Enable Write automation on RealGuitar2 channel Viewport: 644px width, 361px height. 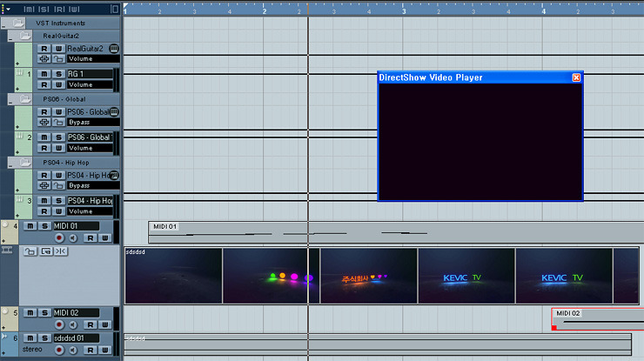pyautogui.click(x=58, y=49)
